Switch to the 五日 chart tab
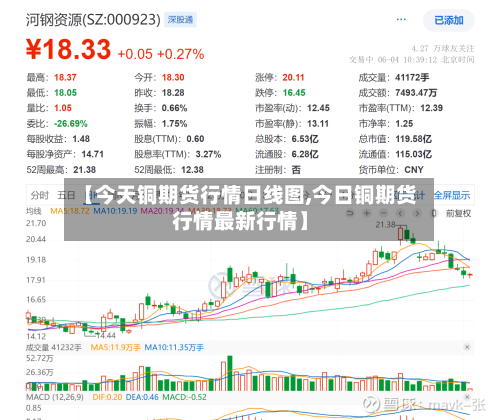 pos(66,195)
